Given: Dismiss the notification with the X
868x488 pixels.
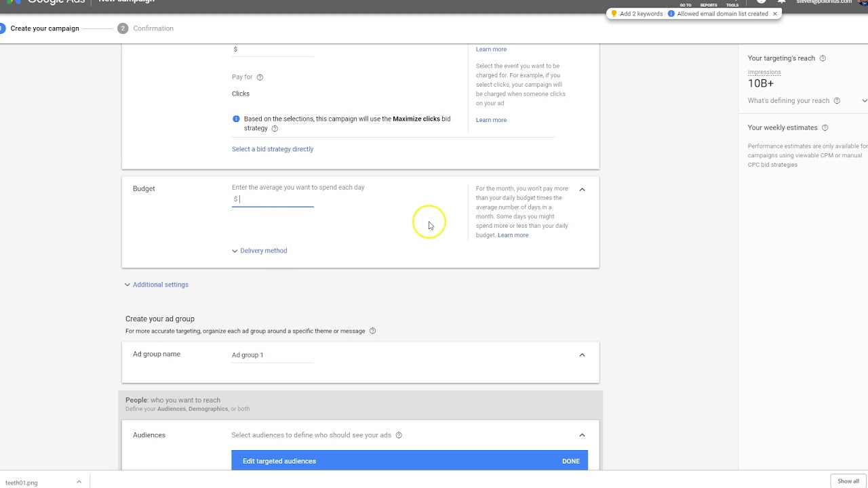Looking at the screenshot, I should click(x=774, y=14).
